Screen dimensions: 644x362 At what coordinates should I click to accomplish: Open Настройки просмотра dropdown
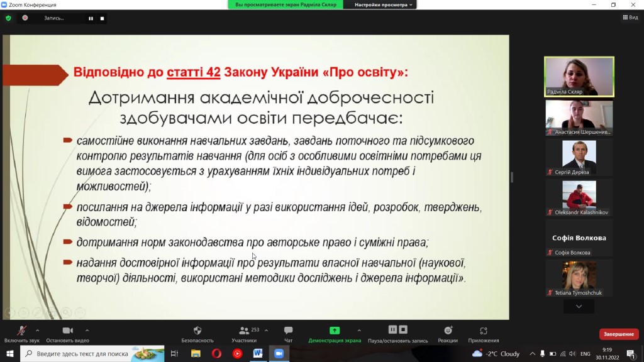(x=383, y=4)
